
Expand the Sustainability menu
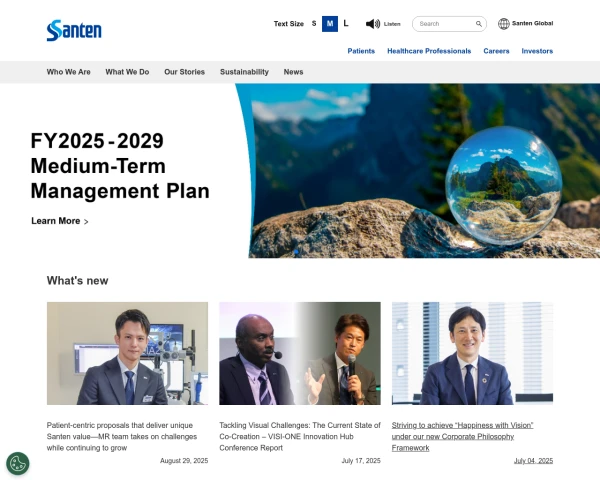click(244, 72)
